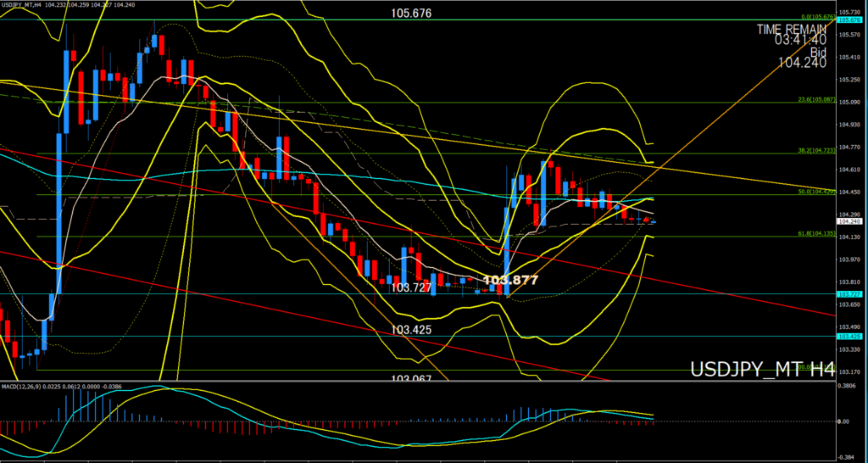The image size is (868, 463).
Task: Click 105.730 on the price axis
Action: tap(849, 12)
